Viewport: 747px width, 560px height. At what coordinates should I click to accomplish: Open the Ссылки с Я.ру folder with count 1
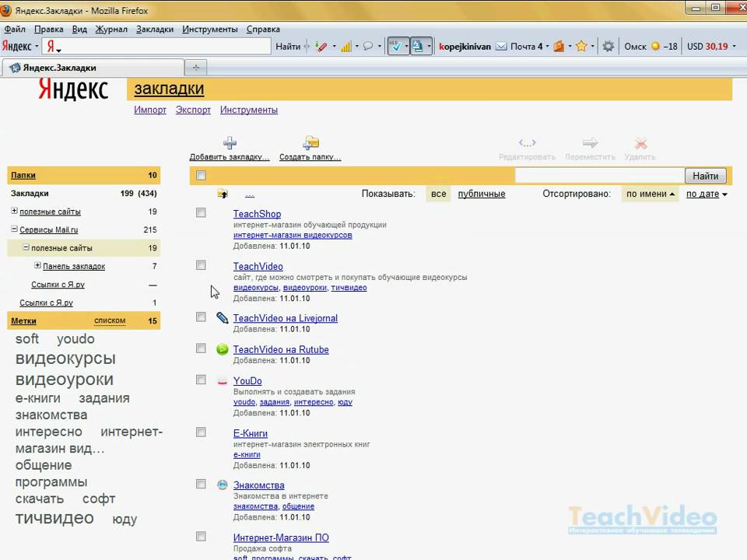click(46, 303)
